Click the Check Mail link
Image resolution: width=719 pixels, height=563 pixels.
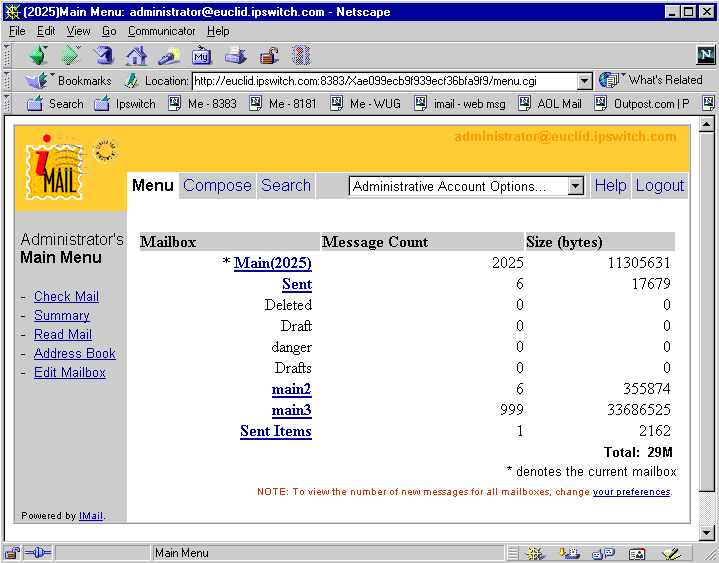pyautogui.click(x=66, y=297)
